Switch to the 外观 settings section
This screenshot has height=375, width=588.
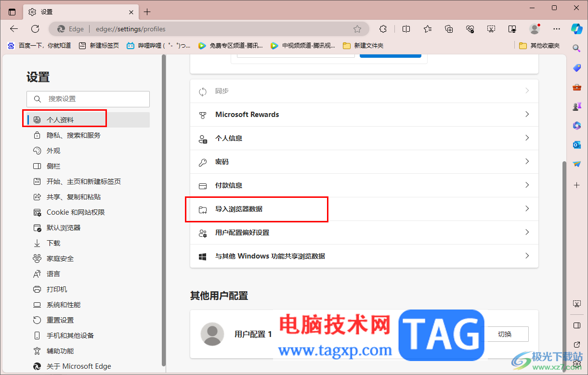(53, 150)
